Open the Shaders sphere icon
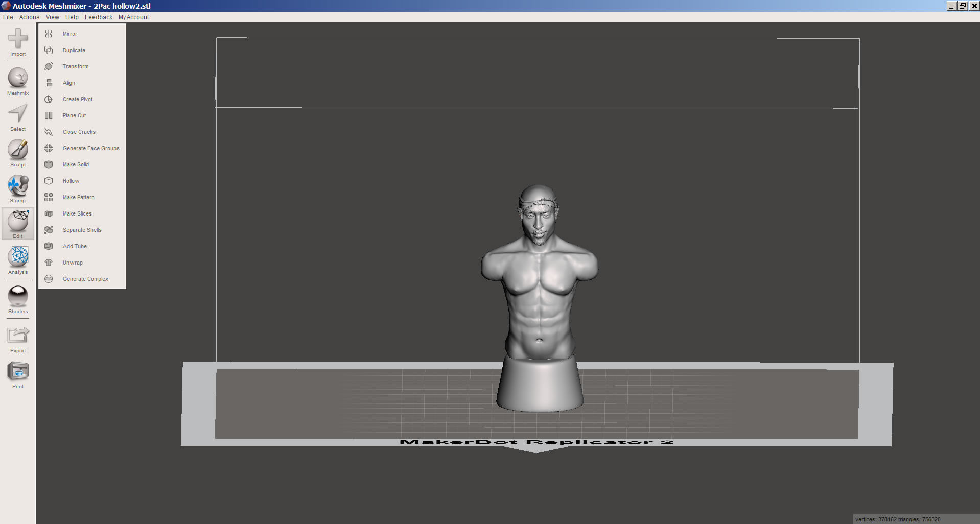The width and height of the screenshot is (980, 524). coord(18,296)
